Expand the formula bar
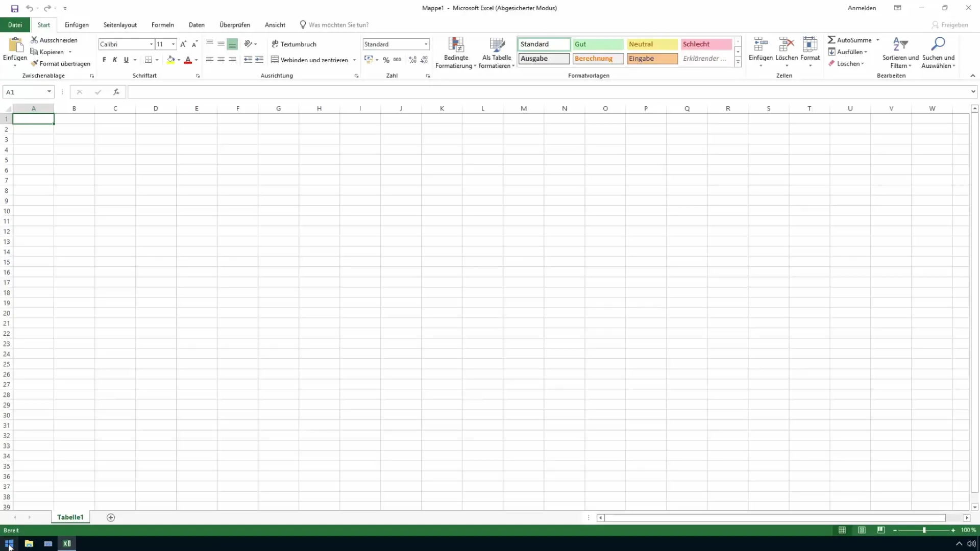Image resolution: width=980 pixels, height=551 pixels. click(973, 92)
